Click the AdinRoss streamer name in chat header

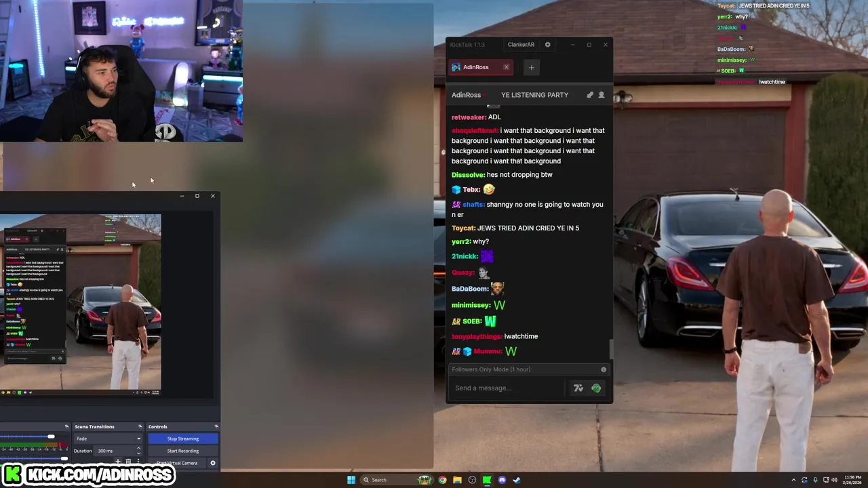click(466, 95)
